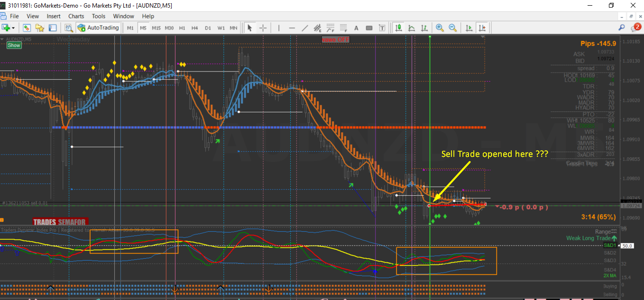Expand the AUDNZD,M5 chart title arrow
The image size is (644, 300).
click(2, 39)
